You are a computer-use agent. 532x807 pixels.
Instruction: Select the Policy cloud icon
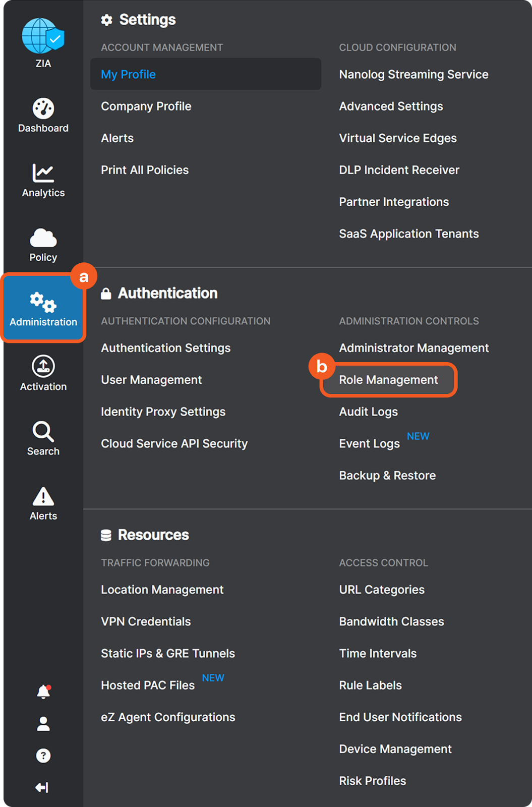pyautogui.click(x=43, y=238)
